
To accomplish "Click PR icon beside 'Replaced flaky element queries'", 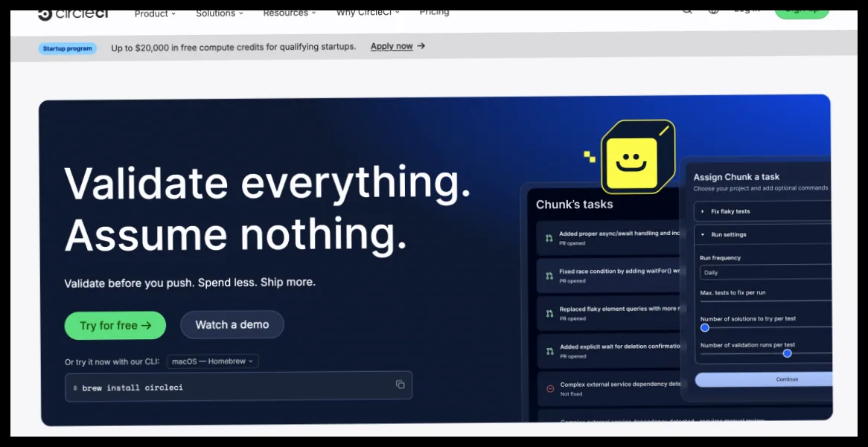I will click(x=549, y=314).
